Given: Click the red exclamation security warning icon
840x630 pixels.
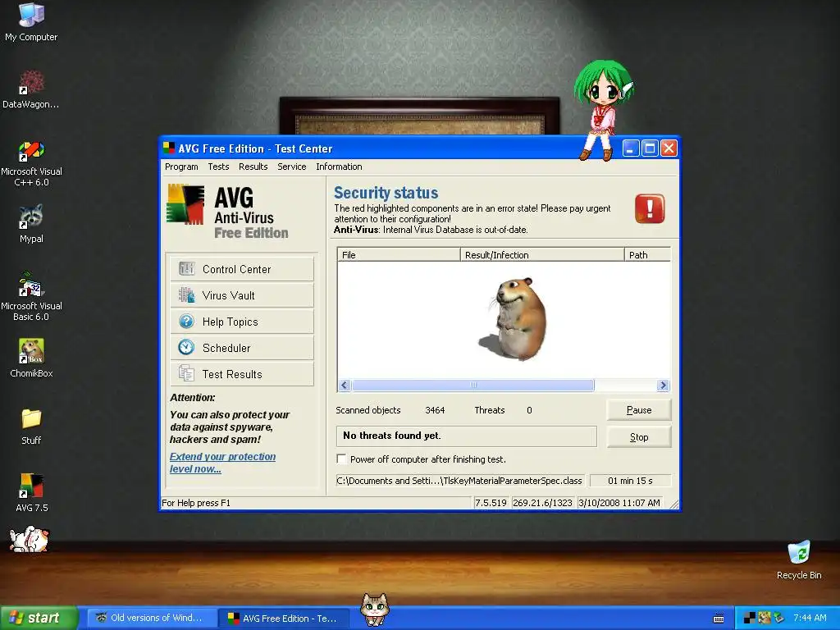Looking at the screenshot, I should click(x=650, y=208).
